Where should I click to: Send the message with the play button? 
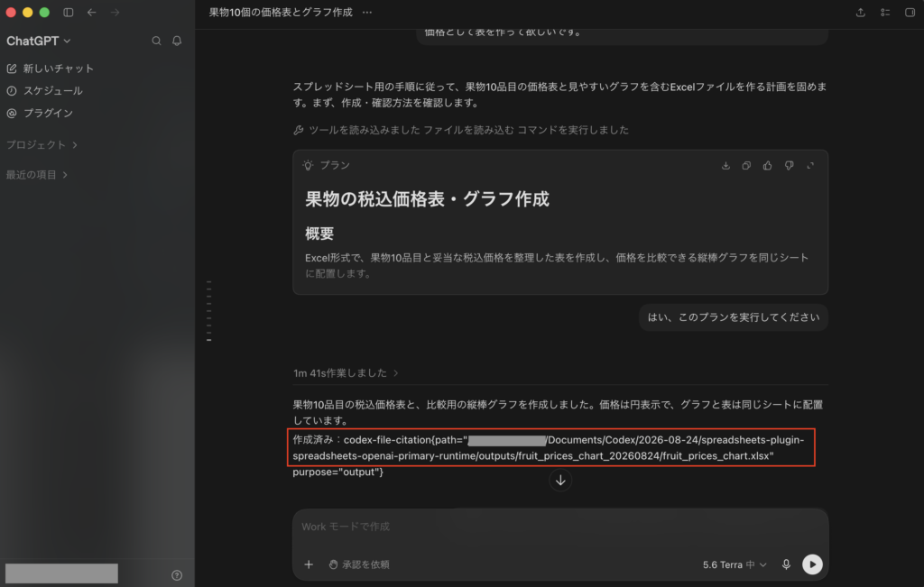click(x=812, y=564)
